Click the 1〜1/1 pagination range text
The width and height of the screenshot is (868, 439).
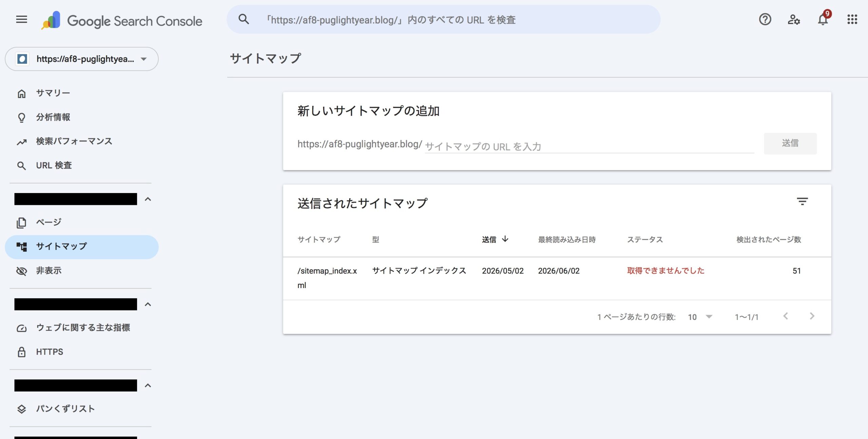[746, 317]
